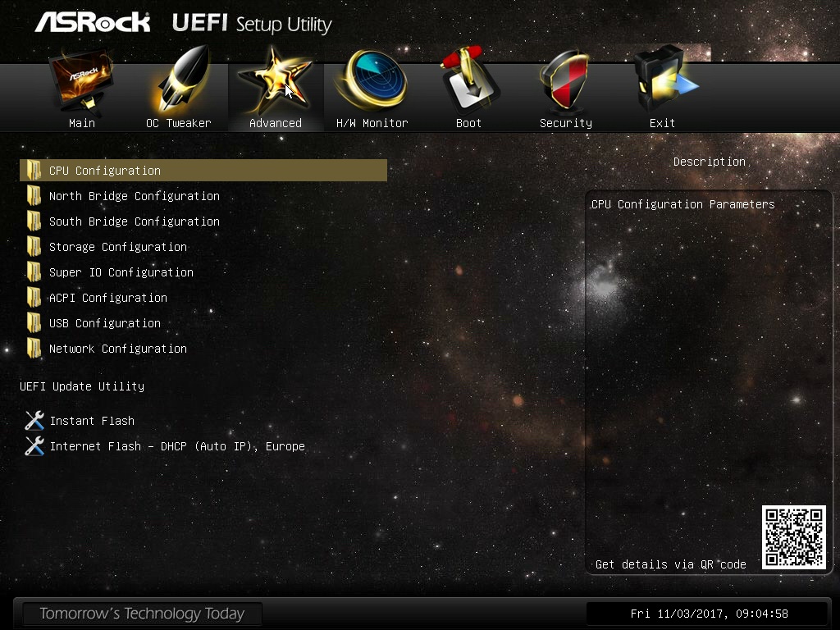The width and height of the screenshot is (840, 630).
Task: Select the Advanced tab label
Action: click(x=276, y=123)
